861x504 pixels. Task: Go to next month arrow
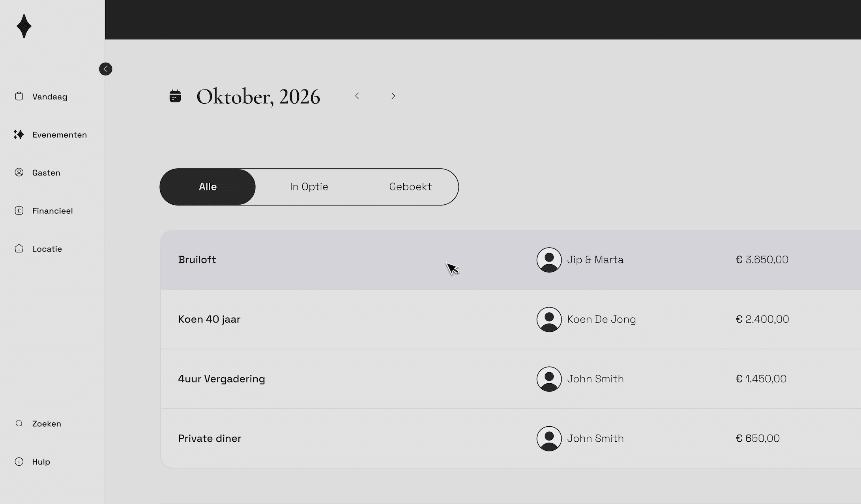pos(393,96)
